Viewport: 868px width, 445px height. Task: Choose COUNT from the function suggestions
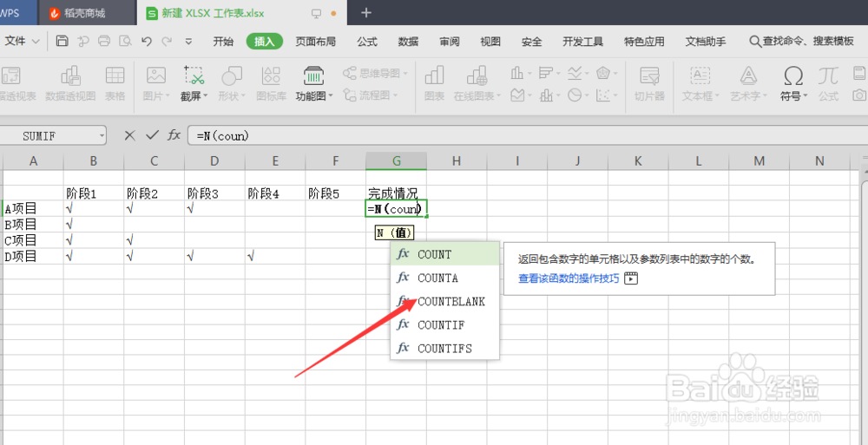tap(445, 255)
